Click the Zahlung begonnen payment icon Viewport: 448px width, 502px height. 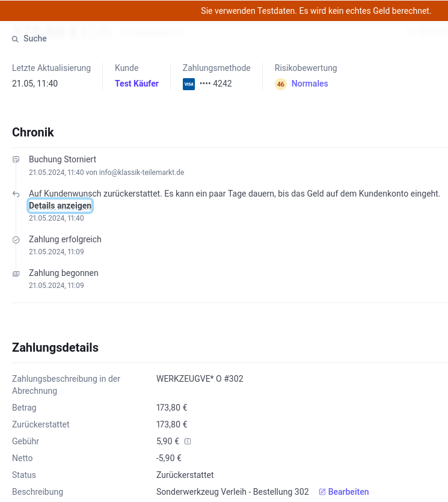(16, 274)
